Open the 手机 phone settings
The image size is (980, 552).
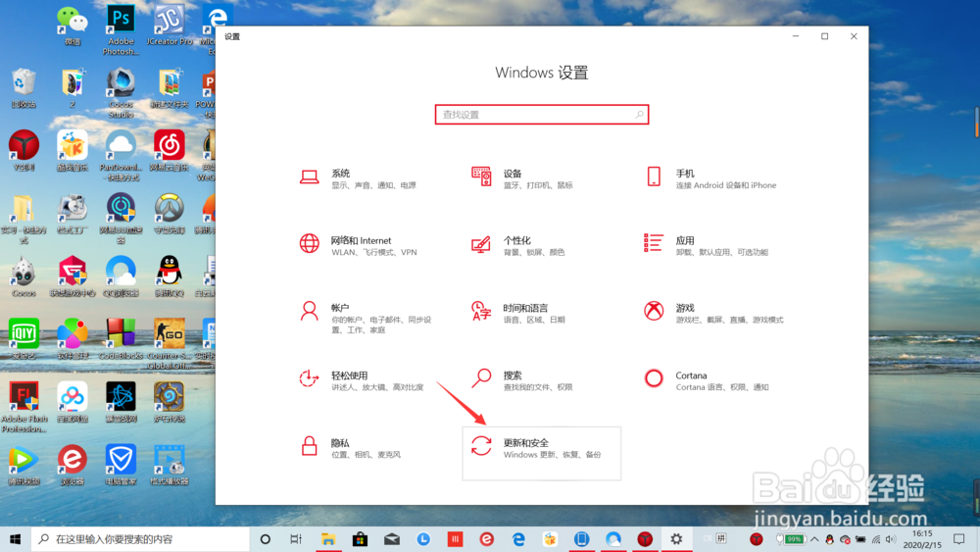711,178
